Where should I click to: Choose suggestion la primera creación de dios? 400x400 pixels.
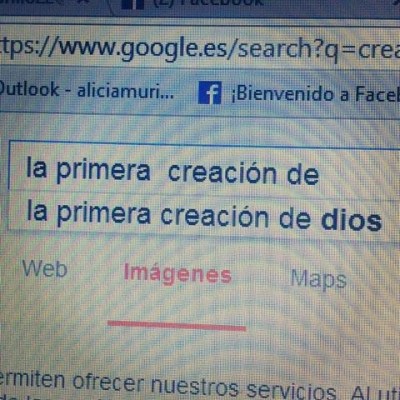pos(204,217)
